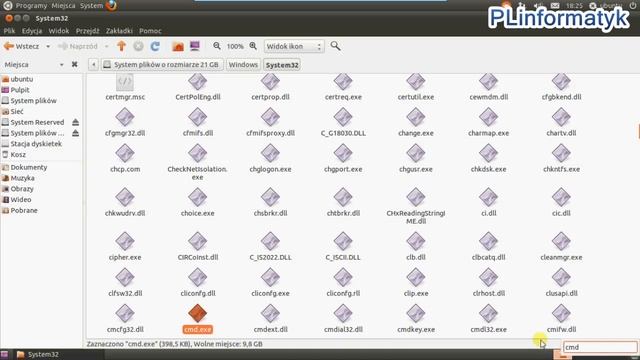The image size is (640, 360).
Task: Select the chkdsk.exe file icon
Action: (489, 153)
